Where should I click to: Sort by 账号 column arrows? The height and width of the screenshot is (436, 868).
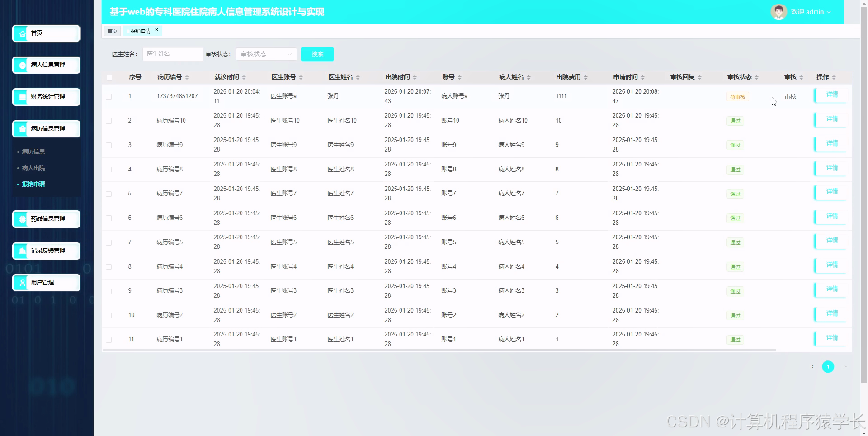click(459, 77)
